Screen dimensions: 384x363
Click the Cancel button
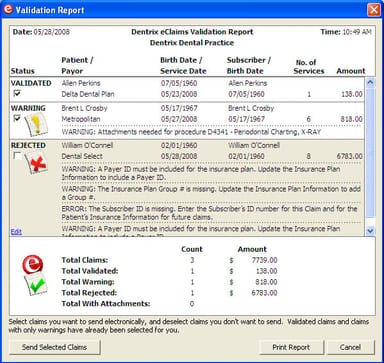point(350,347)
